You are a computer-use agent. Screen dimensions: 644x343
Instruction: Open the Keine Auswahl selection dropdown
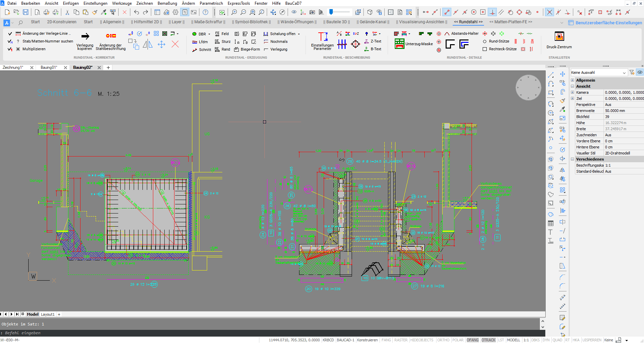[624, 73]
